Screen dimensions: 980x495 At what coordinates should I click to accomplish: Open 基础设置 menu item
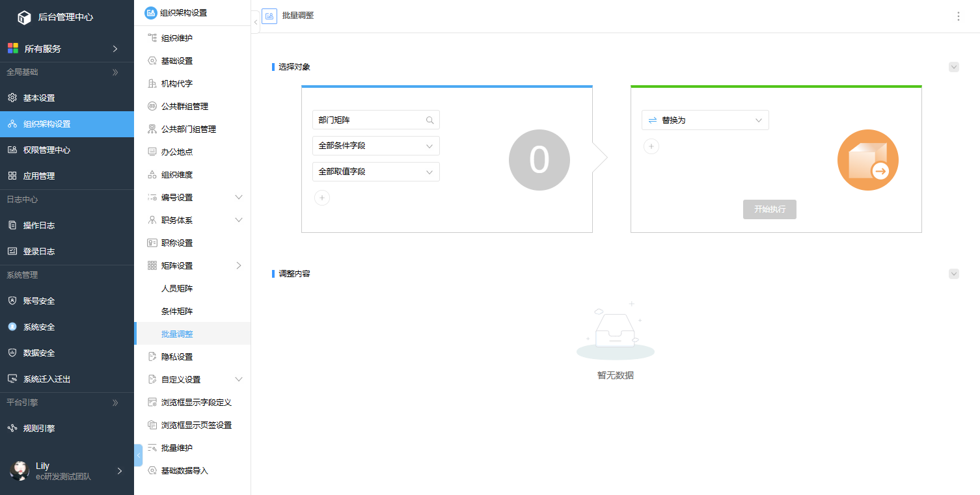[x=192, y=61]
